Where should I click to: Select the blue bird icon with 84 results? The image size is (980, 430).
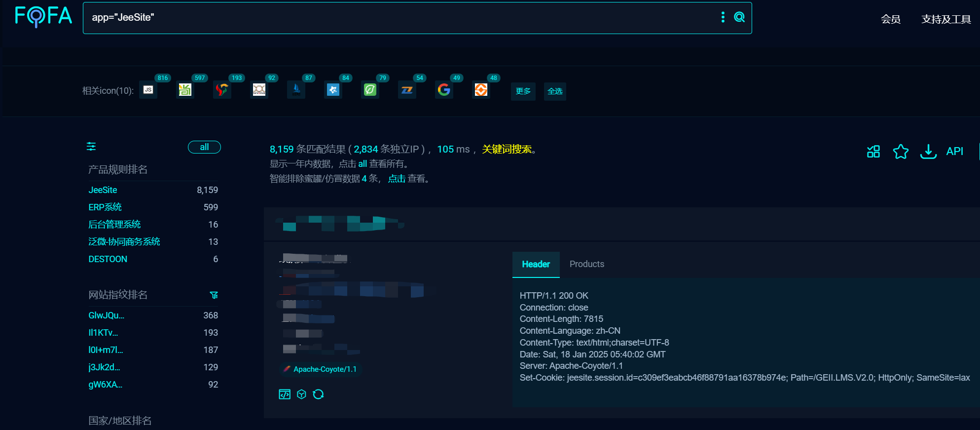point(333,90)
